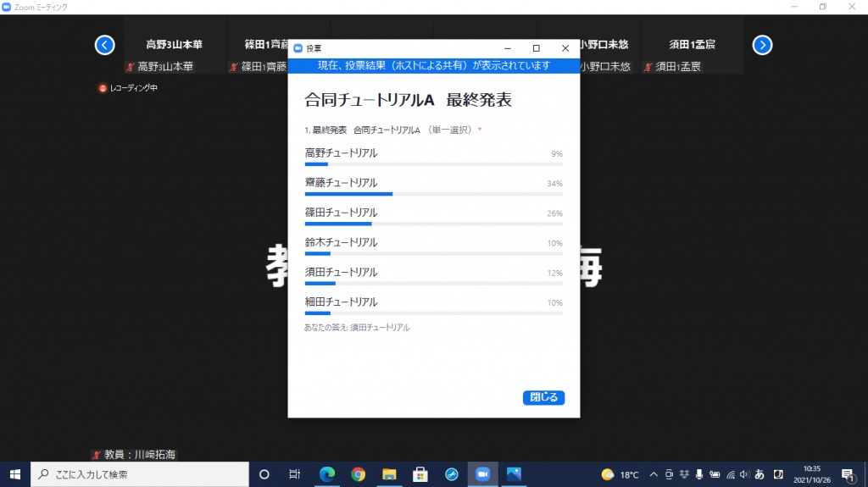Open Microsoft Edge from the taskbar
The height and width of the screenshot is (487, 868).
[x=327, y=474]
